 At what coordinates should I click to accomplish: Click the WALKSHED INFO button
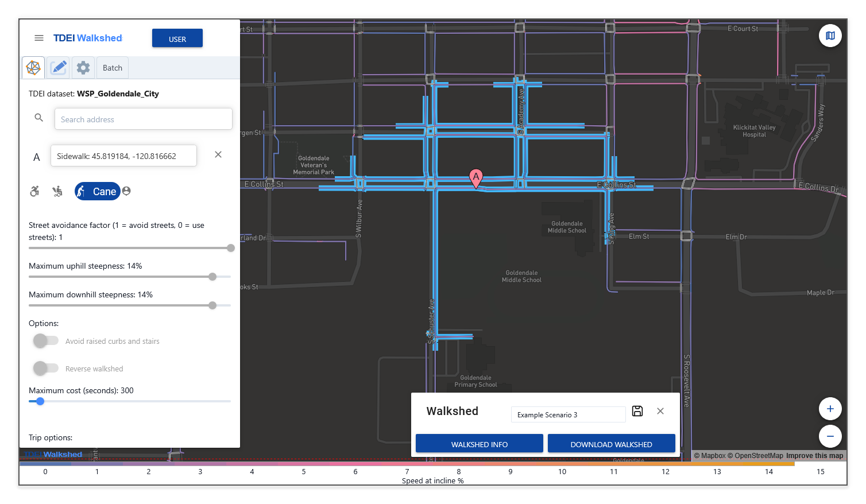pyautogui.click(x=479, y=444)
